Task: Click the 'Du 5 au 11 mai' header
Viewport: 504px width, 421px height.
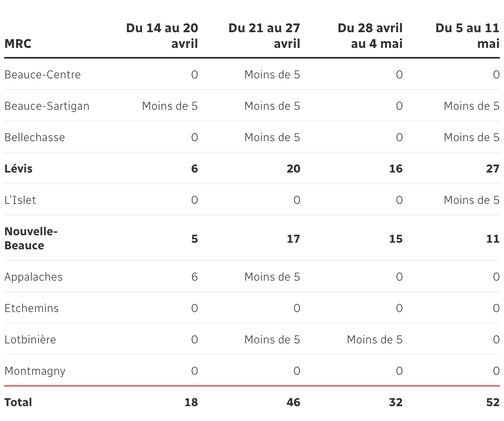Action: point(468,36)
